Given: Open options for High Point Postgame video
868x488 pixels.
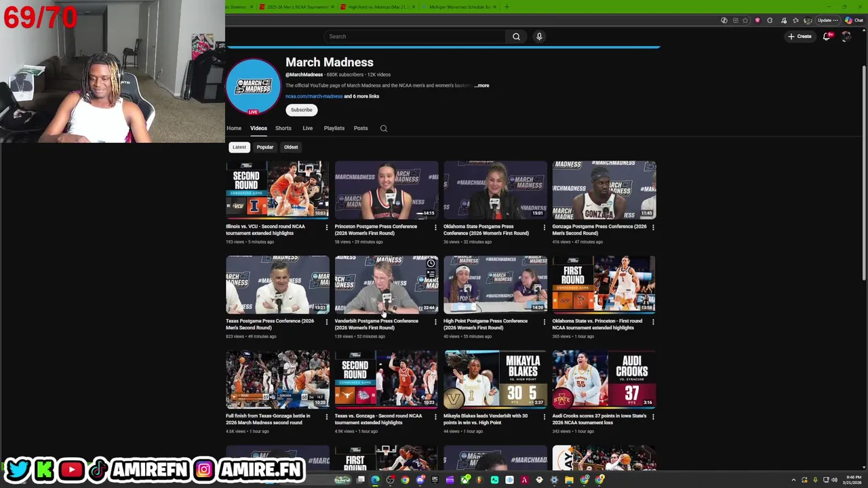Looking at the screenshot, I should point(544,322).
